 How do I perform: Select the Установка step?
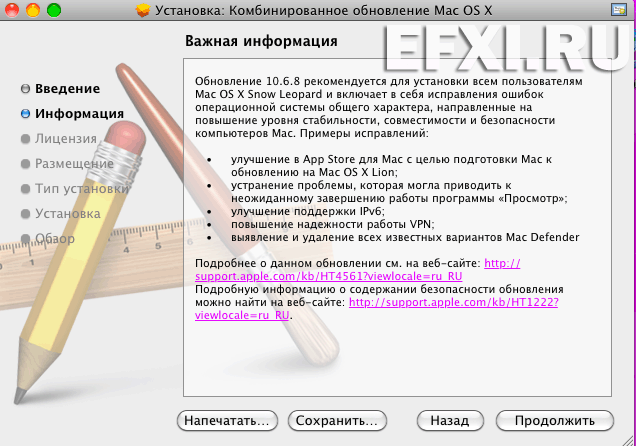(68, 214)
